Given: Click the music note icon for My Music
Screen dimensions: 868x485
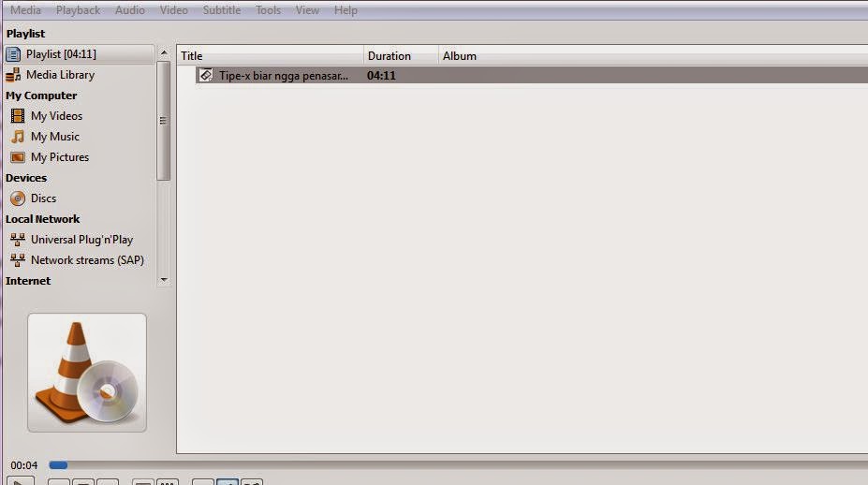Looking at the screenshot, I should (x=18, y=136).
